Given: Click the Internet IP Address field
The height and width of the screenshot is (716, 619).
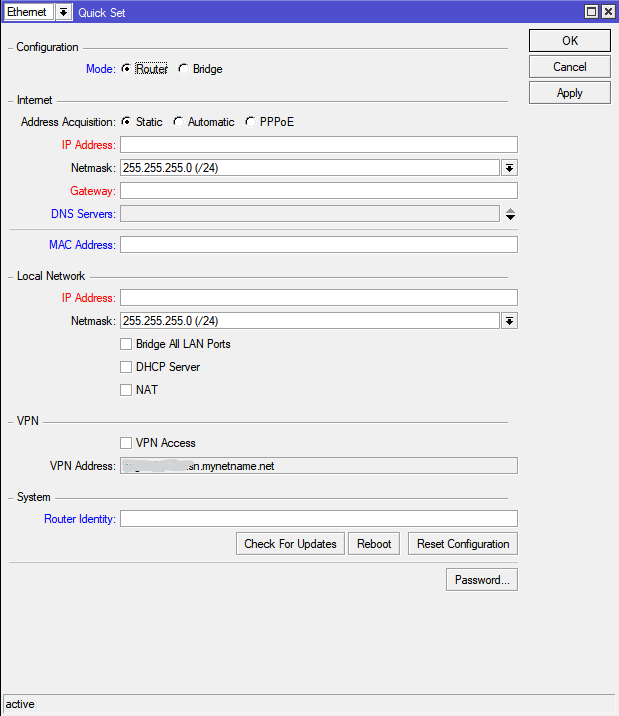Looking at the screenshot, I should point(318,145).
